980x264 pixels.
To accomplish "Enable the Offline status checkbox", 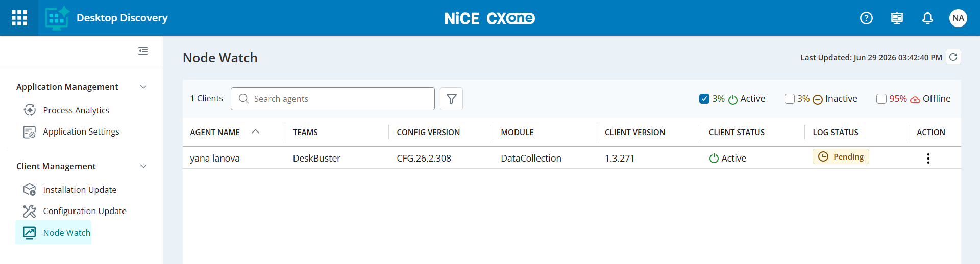I will click(881, 99).
